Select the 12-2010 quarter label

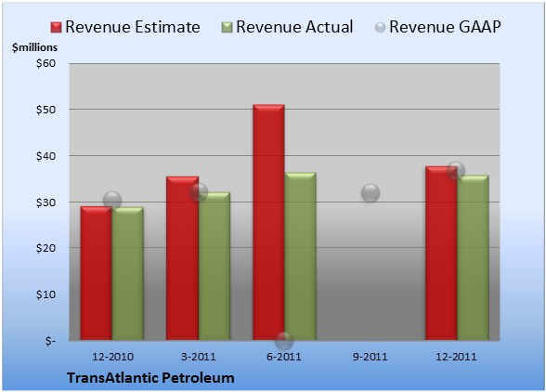(112, 357)
